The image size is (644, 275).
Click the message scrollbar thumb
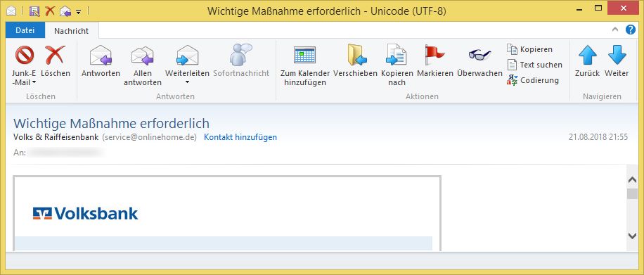click(x=633, y=194)
